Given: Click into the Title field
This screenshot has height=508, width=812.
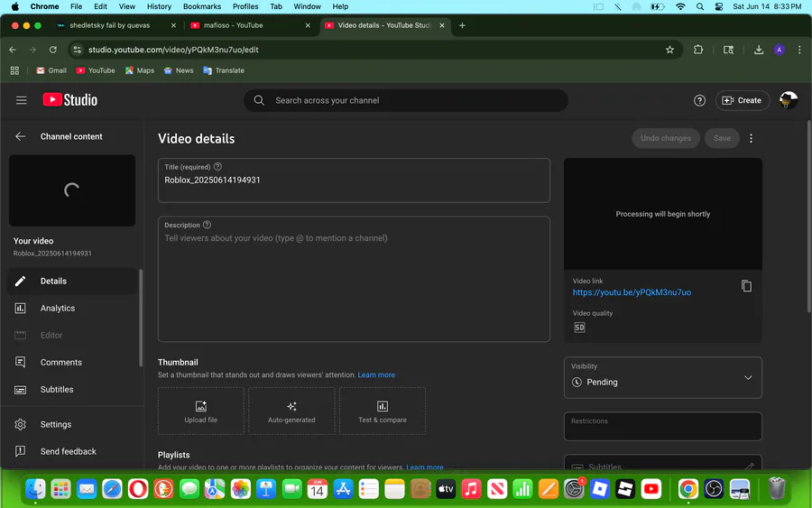Looking at the screenshot, I should pos(354,180).
